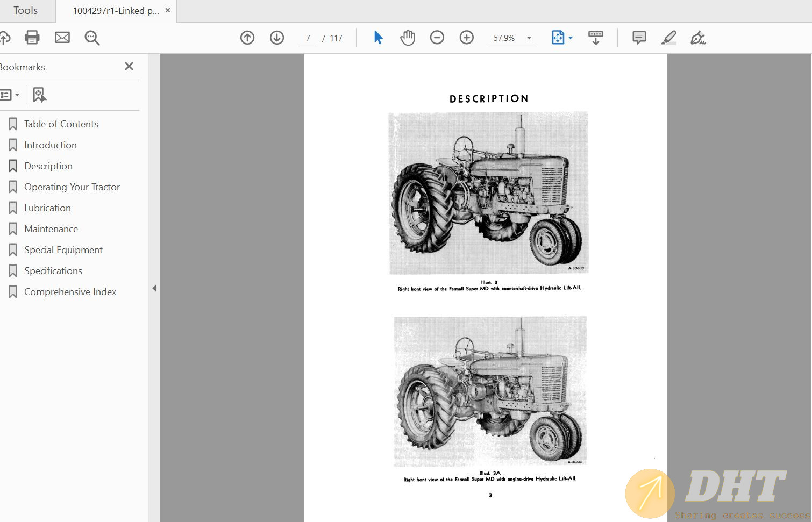Close the 1004297r1-Linked document tab

(x=168, y=10)
